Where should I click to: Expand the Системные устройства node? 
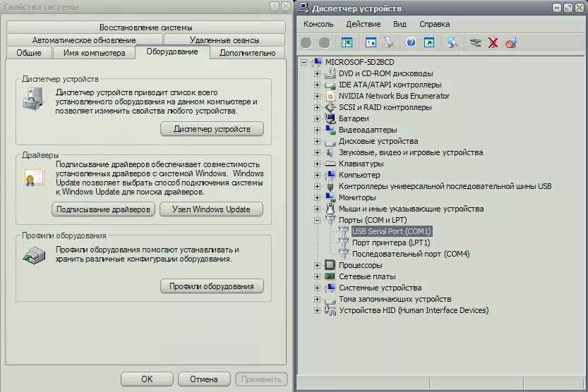pyautogui.click(x=317, y=288)
